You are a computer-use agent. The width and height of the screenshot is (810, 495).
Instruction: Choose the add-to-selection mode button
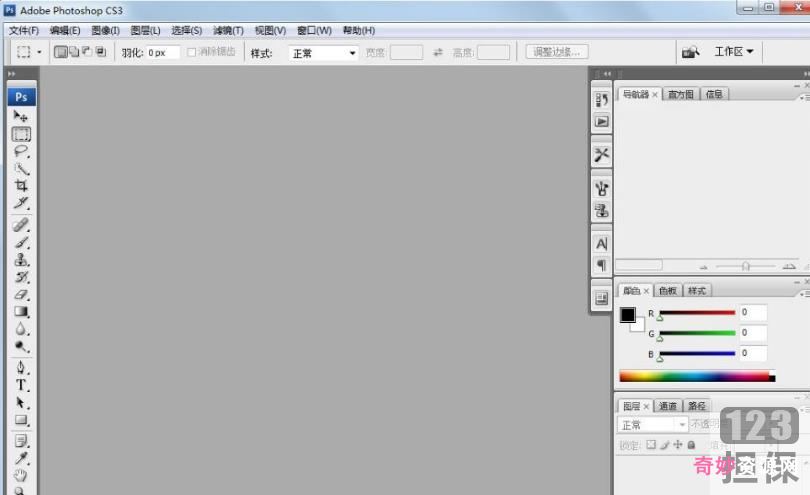[x=74, y=52]
